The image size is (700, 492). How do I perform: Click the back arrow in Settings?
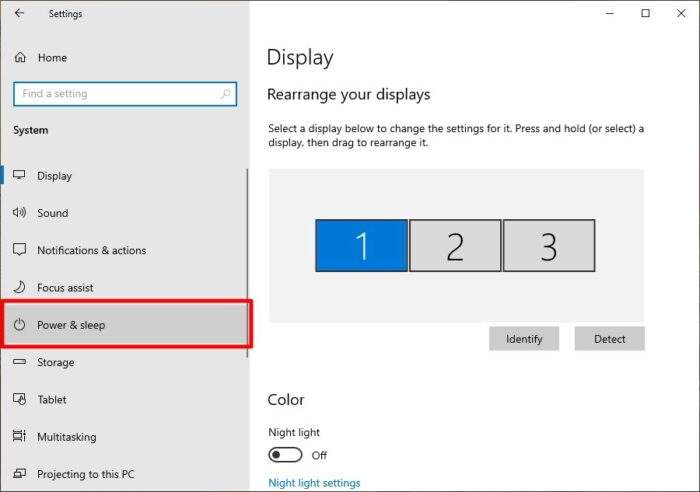coord(19,13)
